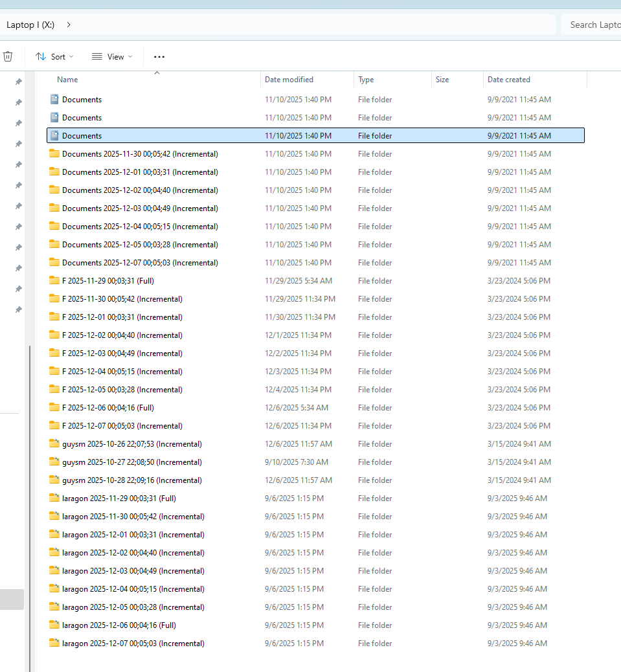Expand chevron after Laptop I (X:) breadcrumb
The height and width of the screenshot is (672, 621).
tap(69, 25)
